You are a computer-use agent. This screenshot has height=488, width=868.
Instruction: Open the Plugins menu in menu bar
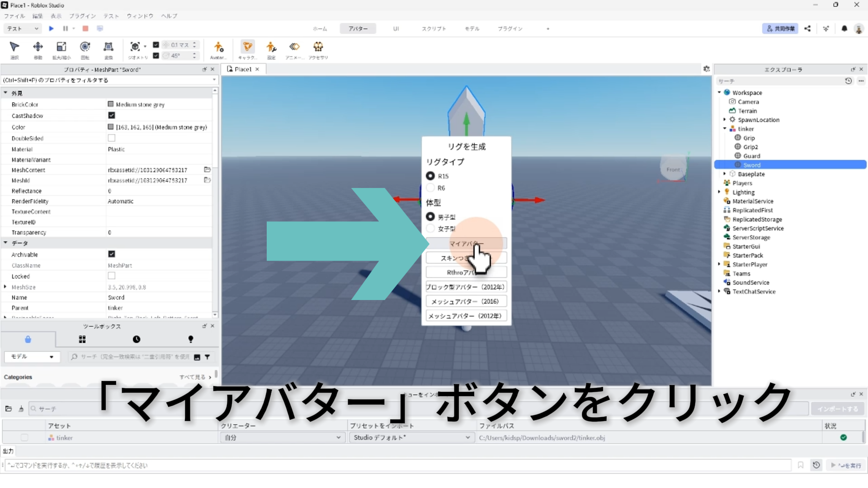(82, 16)
